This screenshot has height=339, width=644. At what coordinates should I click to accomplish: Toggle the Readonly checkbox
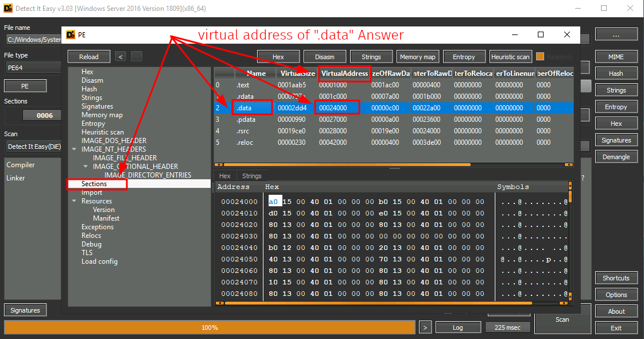(x=540, y=56)
